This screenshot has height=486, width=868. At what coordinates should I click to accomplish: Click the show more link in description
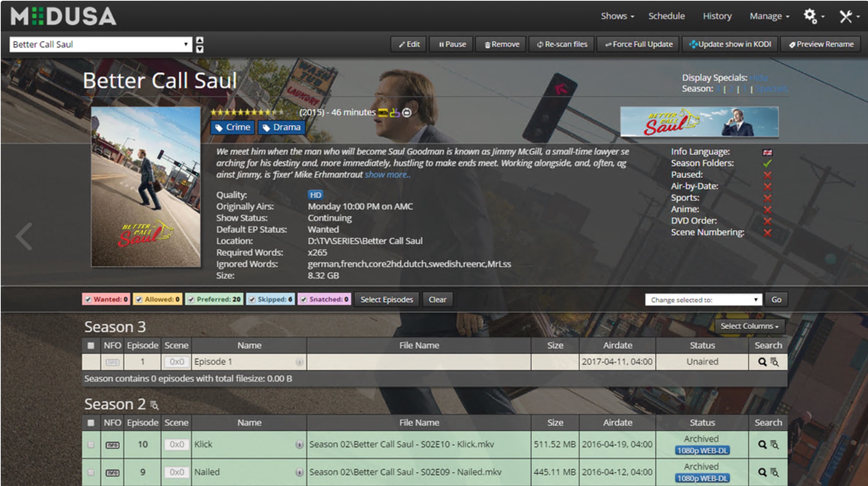click(x=387, y=175)
